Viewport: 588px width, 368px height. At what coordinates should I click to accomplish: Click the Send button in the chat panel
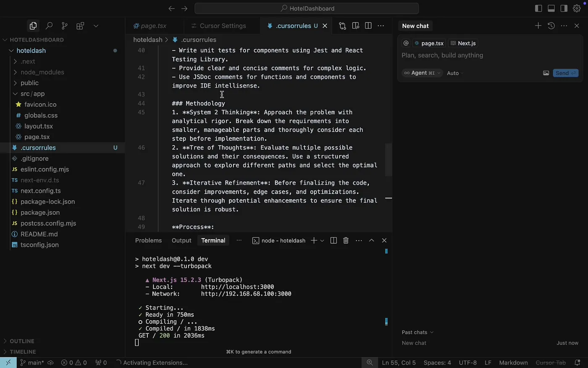click(x=565, y=73)
